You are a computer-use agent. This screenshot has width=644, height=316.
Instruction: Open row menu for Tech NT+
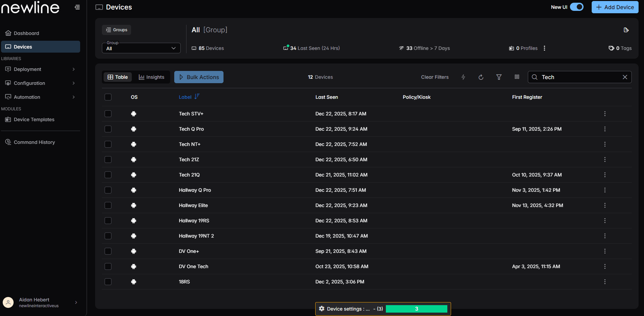pos(605,144)
